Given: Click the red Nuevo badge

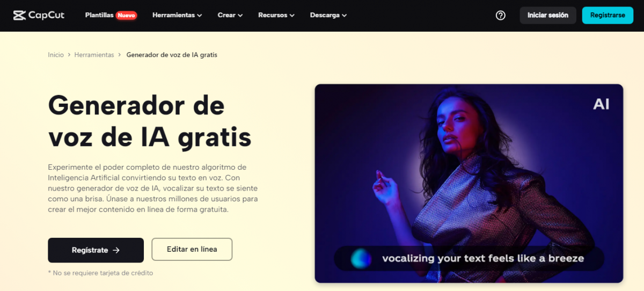Looking at the screenshot, I should [126, 16].
